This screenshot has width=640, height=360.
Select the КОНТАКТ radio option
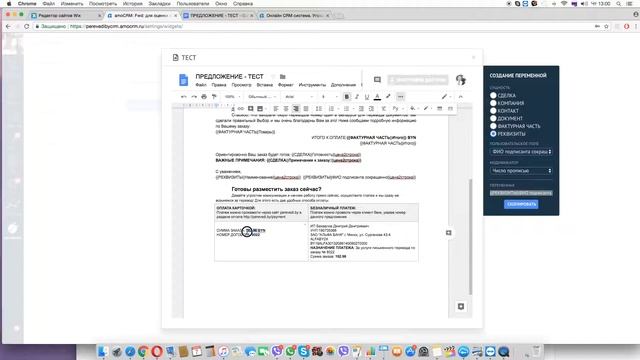click(x=493, y=111)
